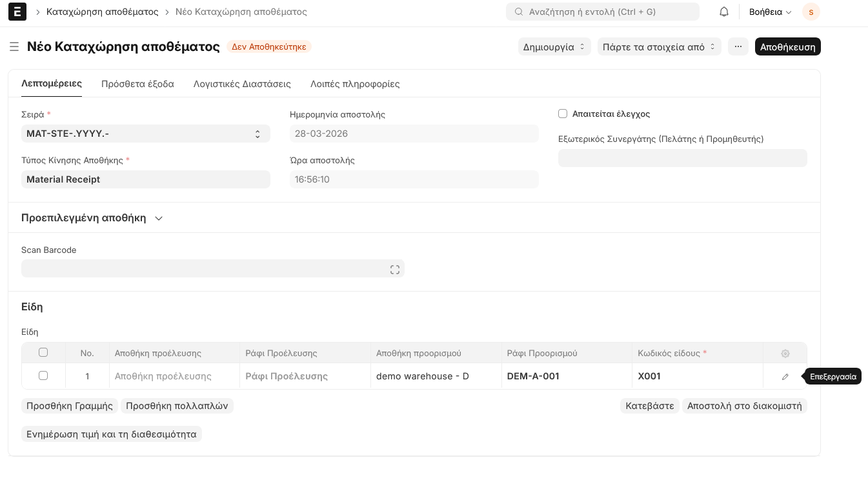This screenshot has height=480, width=868.
Task: Click the three-dots more options button
Action: pyautogui.click(x=738, y=46)
